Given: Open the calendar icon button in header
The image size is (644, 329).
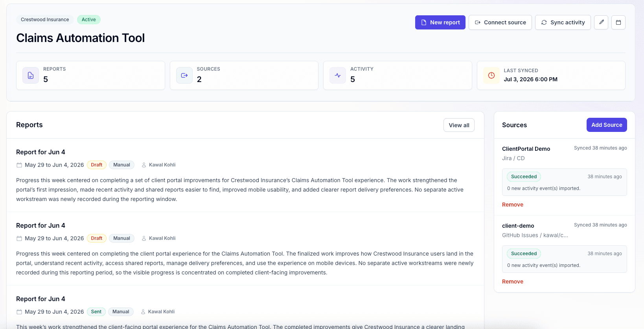Looking at the screenshot, I should point(618,22).
